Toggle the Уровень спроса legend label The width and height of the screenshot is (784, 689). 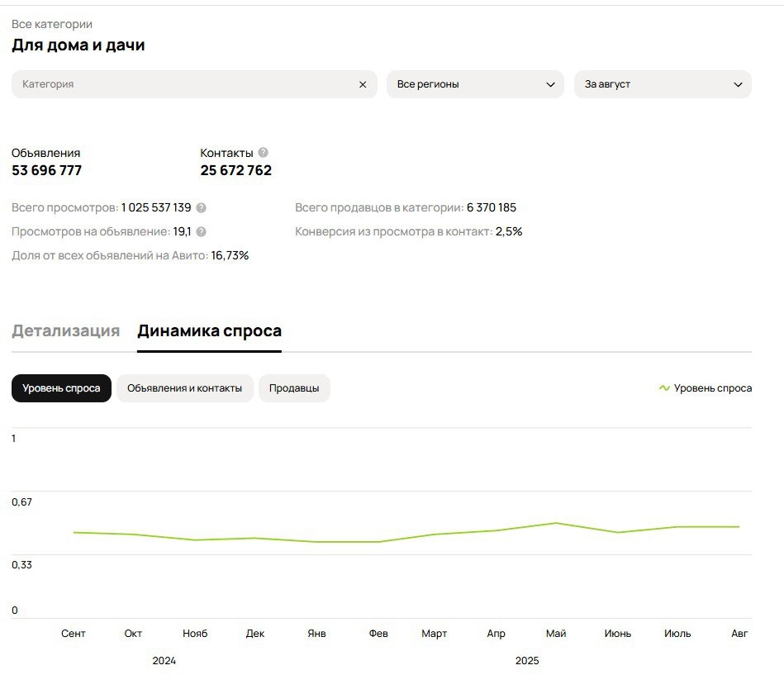712,388
